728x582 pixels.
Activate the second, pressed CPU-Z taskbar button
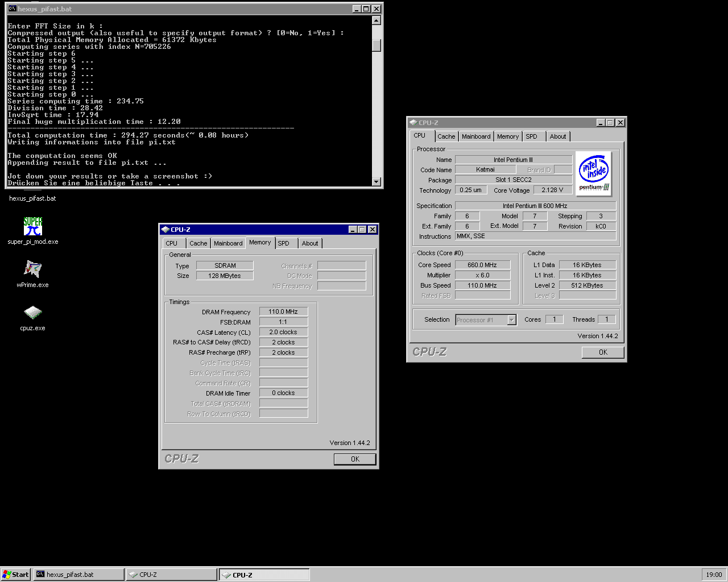coord(264,575)
